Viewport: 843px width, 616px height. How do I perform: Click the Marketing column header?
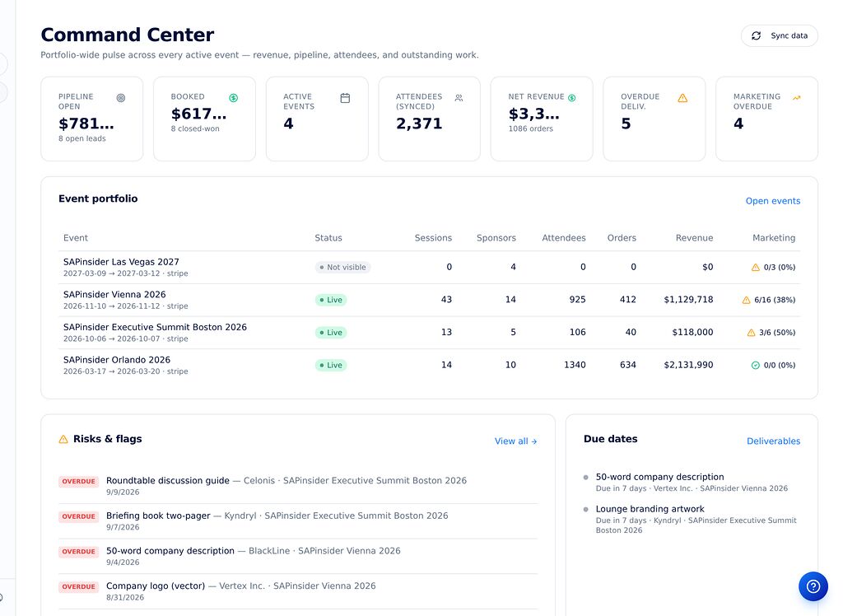point(774,238)
